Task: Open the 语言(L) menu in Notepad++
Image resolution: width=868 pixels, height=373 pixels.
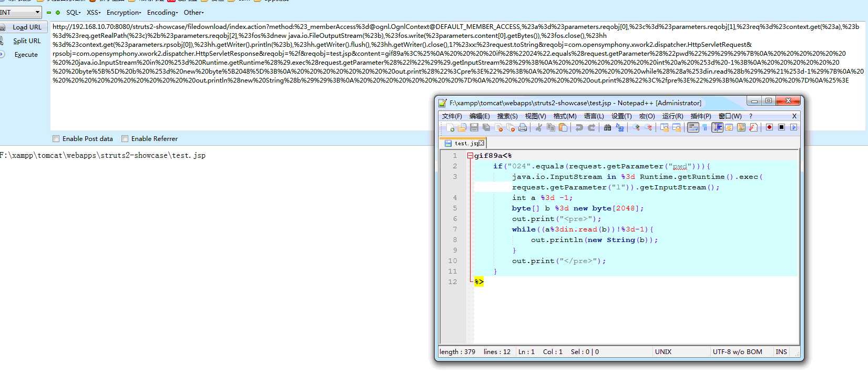Action: [594, 116]
